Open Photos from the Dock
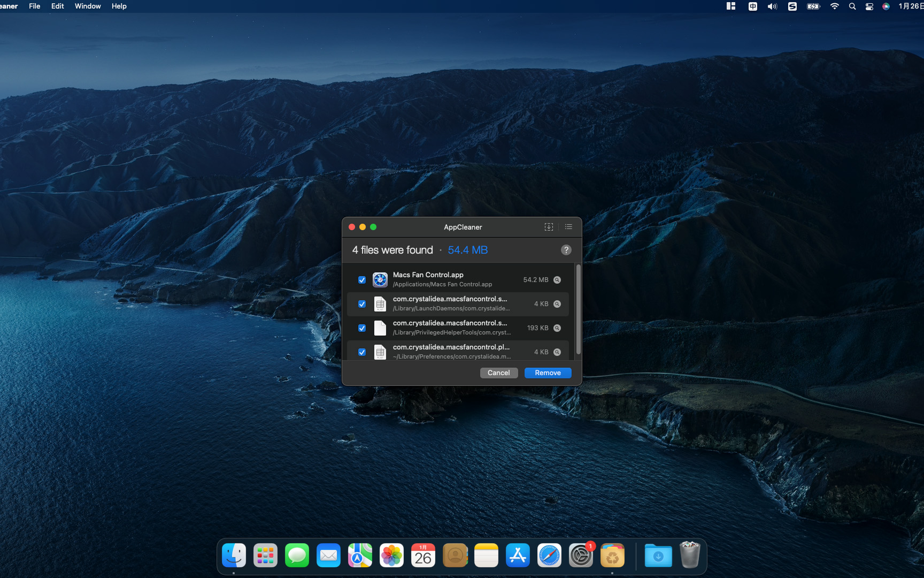Image resolution: width=924 pixels, height=578 pixels. (x=392, y=556)
